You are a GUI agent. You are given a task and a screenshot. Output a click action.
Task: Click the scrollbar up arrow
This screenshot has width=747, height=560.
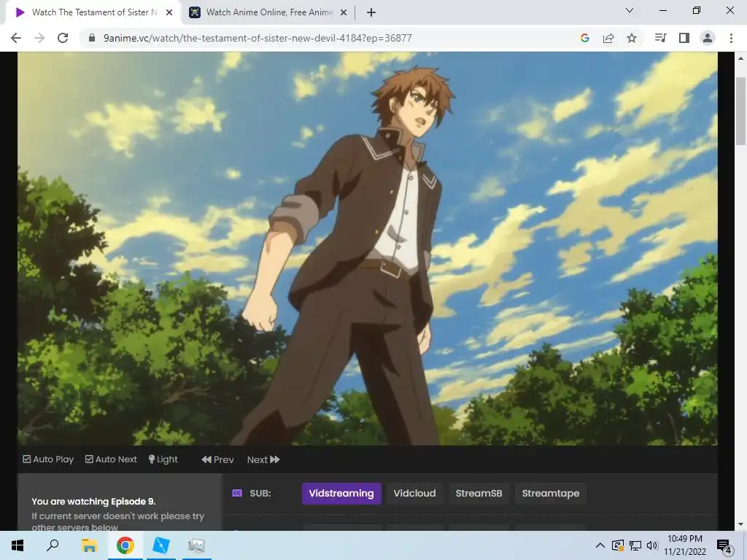click(740, 58)
